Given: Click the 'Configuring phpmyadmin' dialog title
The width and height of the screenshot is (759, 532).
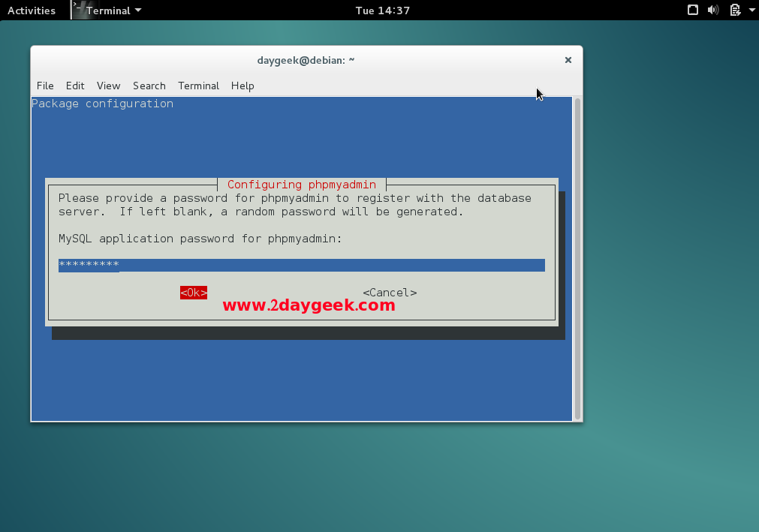Looking at the screenshot, I should point(302,185).
